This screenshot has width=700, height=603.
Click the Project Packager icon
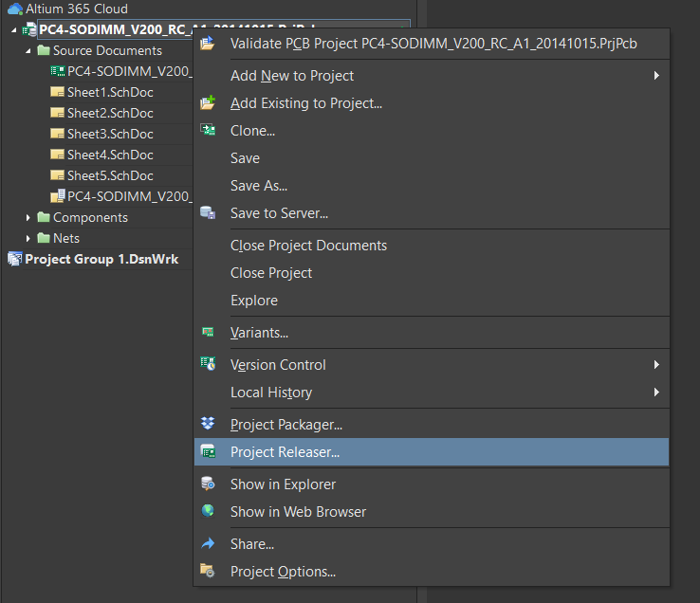pos(208,423)
